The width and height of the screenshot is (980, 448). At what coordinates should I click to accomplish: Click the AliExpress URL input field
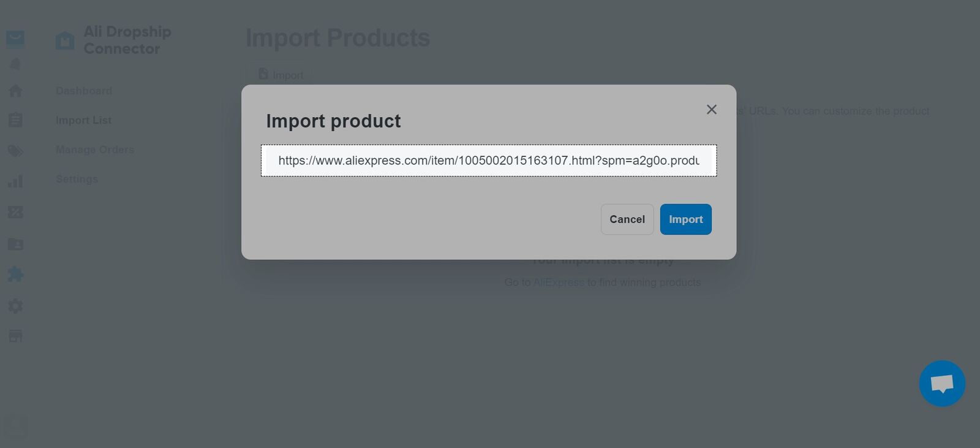(488, 161)
